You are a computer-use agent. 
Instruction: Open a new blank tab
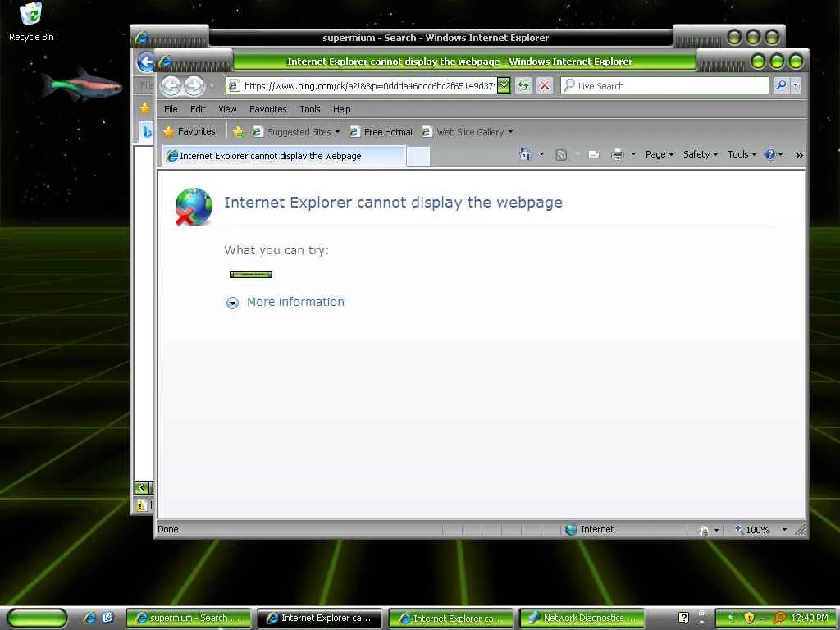click(x=418, y=157)
